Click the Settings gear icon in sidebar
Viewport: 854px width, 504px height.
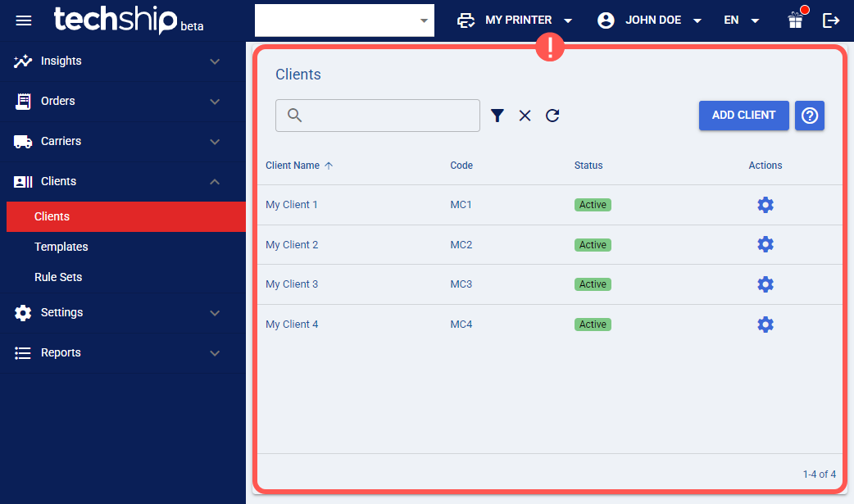(x=23, y=313)
